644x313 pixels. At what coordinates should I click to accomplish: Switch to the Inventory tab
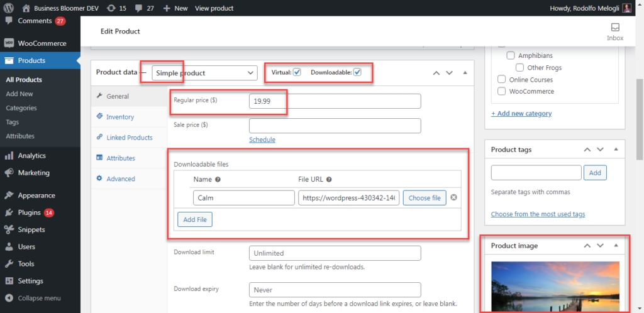119,117
